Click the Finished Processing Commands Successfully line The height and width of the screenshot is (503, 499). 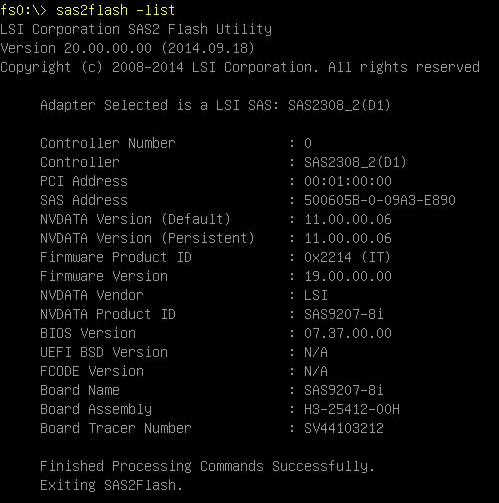(x=207, y=466)
